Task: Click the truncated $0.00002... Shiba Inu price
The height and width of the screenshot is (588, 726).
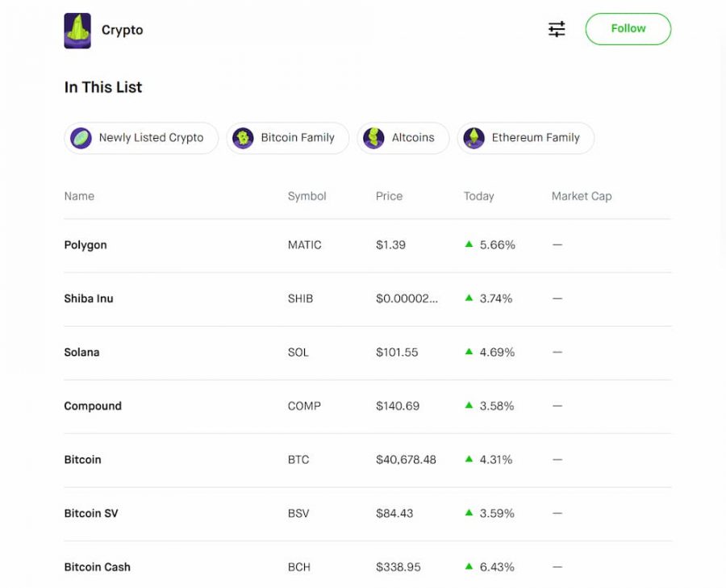Action: (407, 298)
